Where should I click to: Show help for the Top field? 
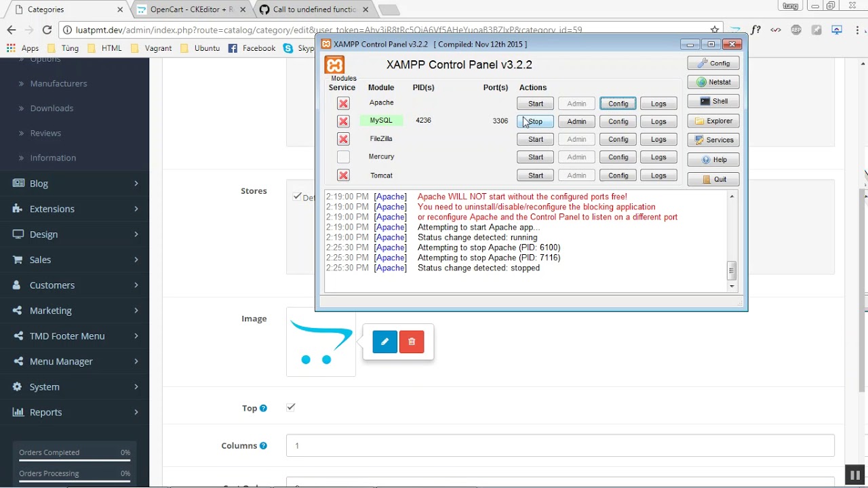[263, 408]
